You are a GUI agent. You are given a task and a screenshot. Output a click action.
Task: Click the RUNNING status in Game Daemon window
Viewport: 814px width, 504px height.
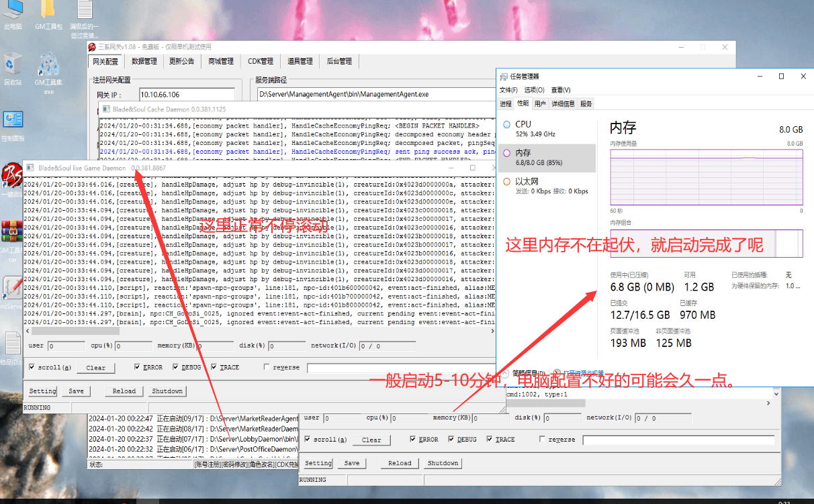(37, 407)
